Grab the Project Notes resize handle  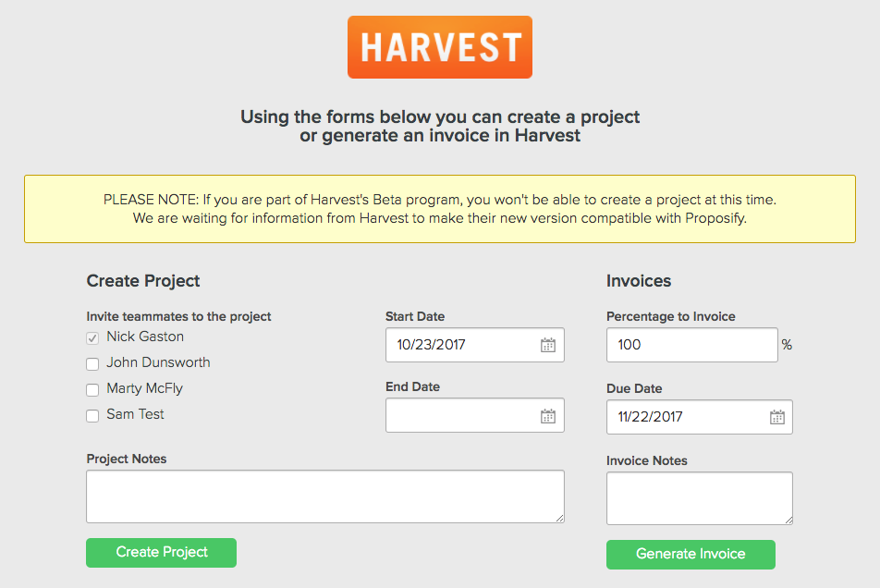pyautogui.click(x=559, y=519)
